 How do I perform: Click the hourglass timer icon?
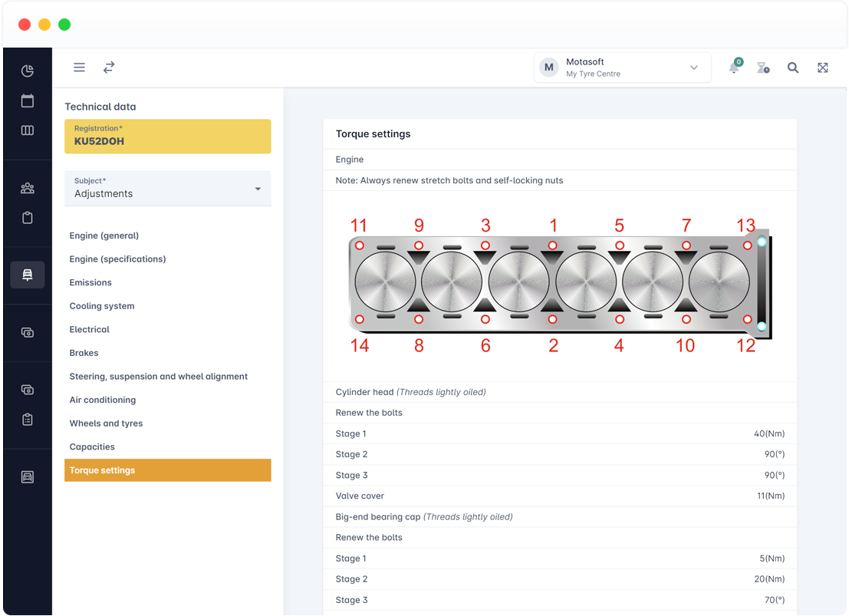pos(763,68)
